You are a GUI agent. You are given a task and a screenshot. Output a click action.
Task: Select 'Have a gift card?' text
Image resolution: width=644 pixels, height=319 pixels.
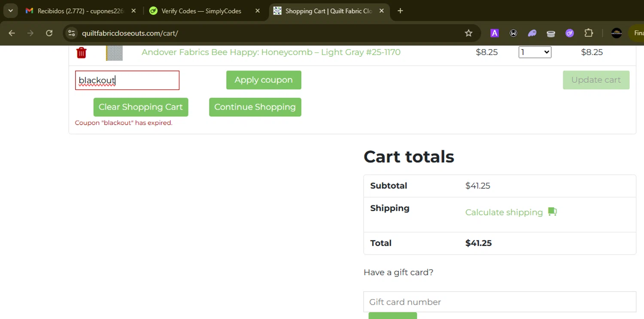398,272
